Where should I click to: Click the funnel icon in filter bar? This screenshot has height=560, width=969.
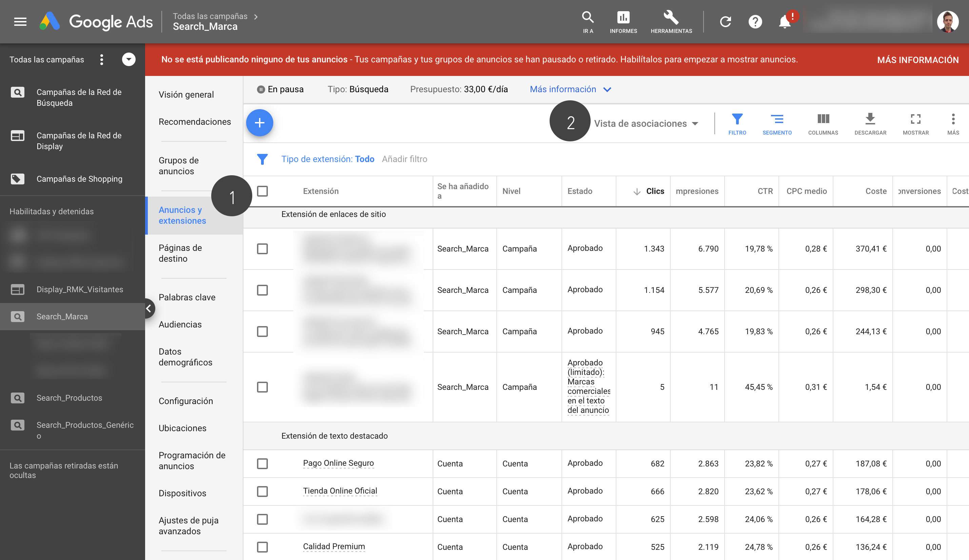tap(262, 159)
